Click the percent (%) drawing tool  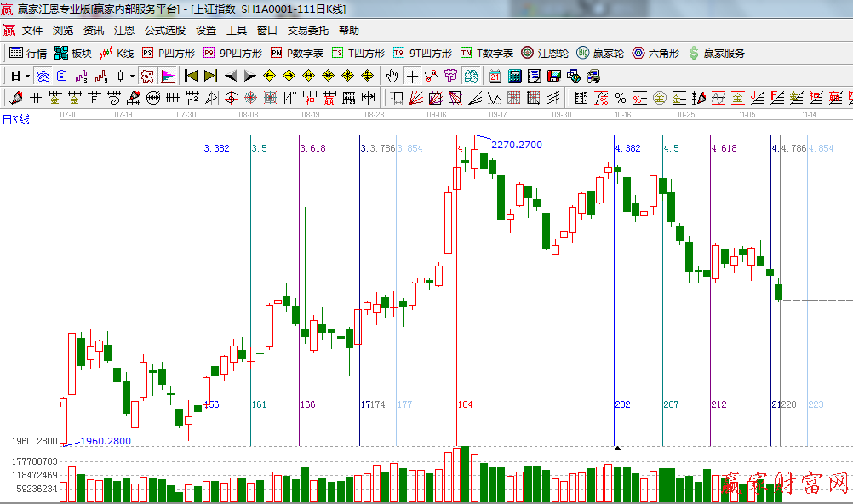(621, 98)
